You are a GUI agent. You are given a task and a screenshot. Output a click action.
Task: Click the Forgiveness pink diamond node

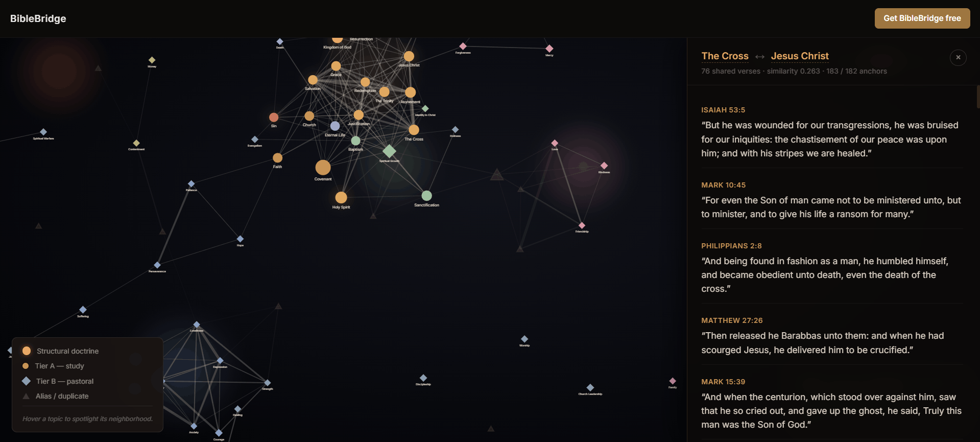point(463,46)
